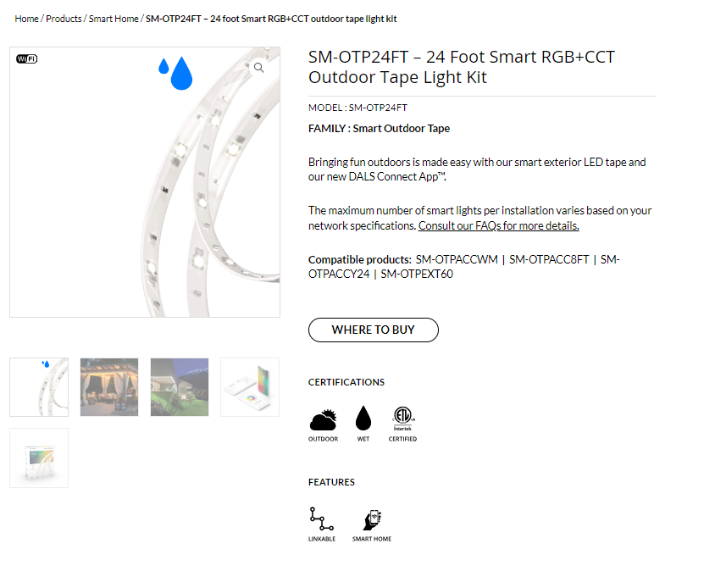The image size is (715, 588).
Task: Click the SM-OTPACCWM compatible product
Action: tap(457, 259)
